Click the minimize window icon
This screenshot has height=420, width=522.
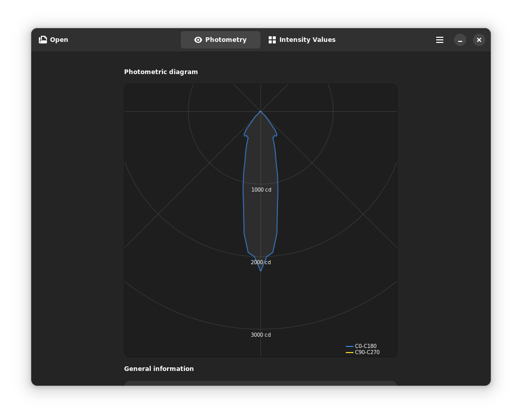[460, 39]
